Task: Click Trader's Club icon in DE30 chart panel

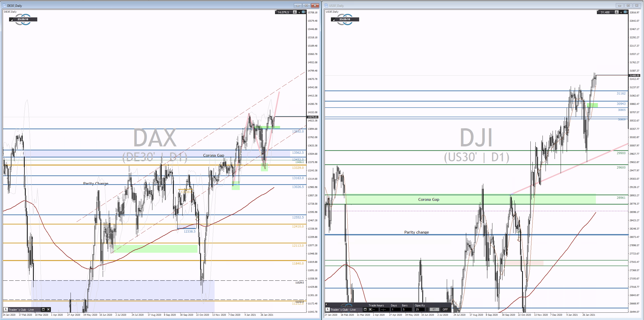Action: click(x=6, y=310)
